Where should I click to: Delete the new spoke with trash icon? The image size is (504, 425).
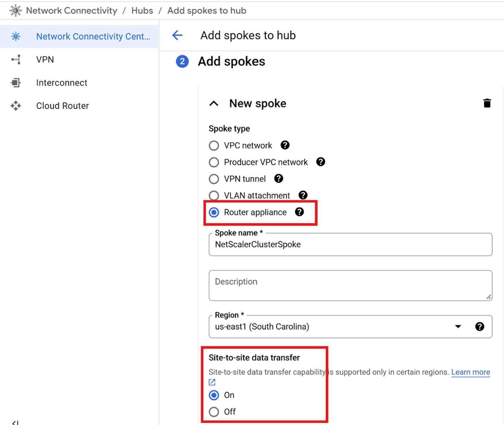[x=487, y=103]
